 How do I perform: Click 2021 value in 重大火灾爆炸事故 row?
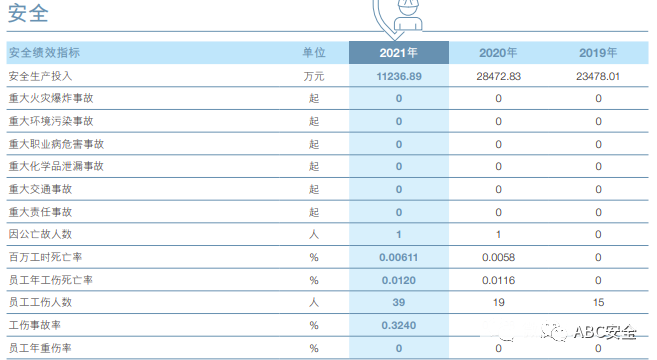[398, 98]
